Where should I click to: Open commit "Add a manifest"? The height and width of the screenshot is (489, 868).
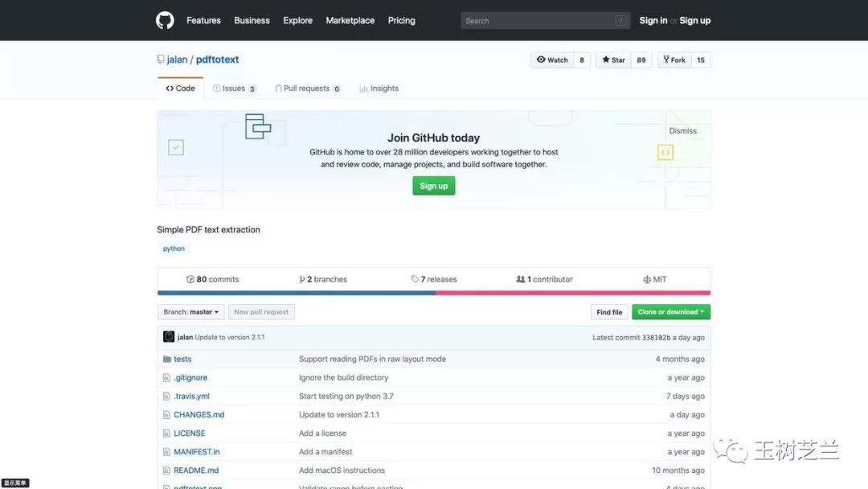pyautogui.click(x=325, y=452)
